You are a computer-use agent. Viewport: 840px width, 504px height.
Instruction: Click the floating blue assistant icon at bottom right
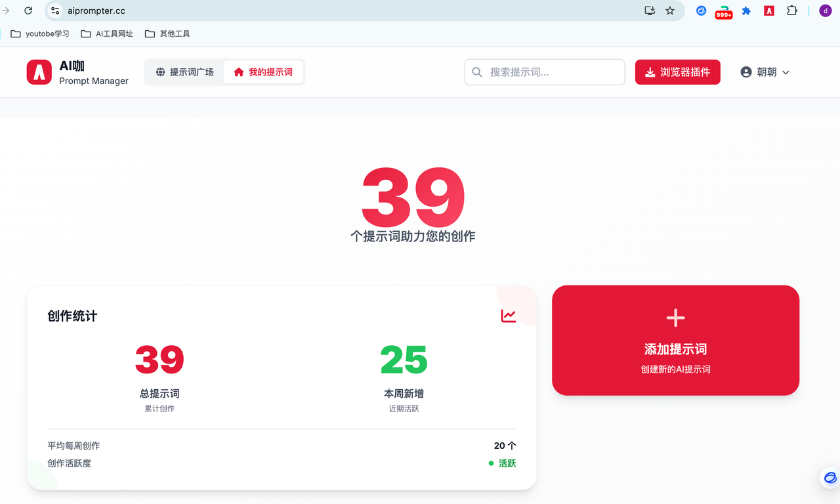(x=830, y=477)
